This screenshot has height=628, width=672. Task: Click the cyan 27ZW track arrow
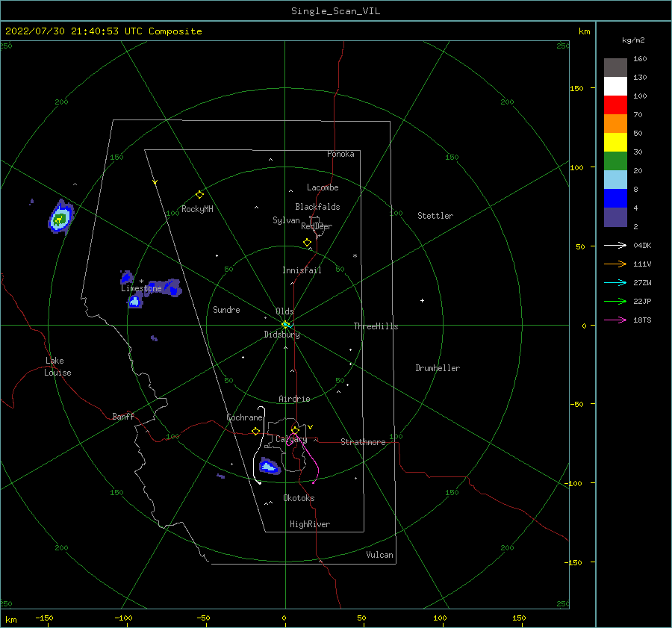[x=615, y=282]
